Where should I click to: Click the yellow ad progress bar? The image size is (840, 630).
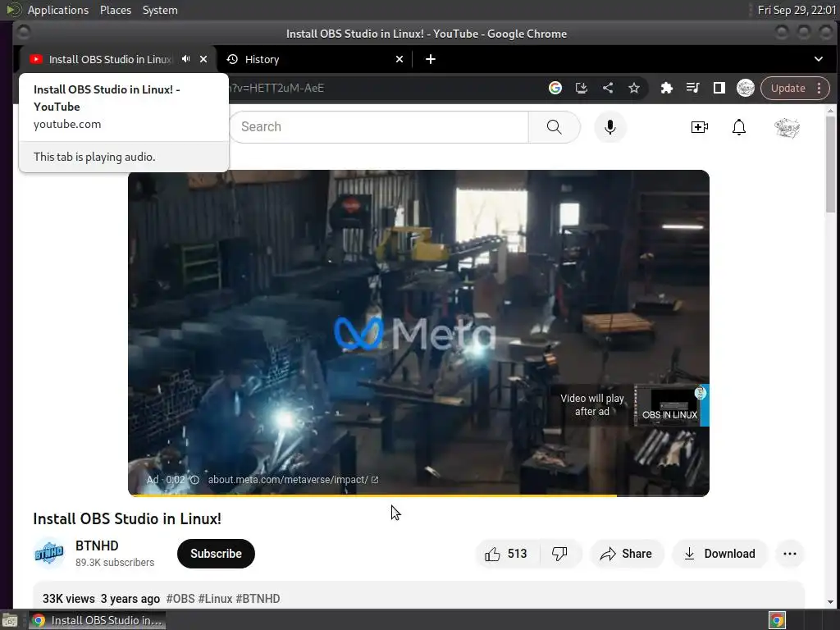[x=373, y=495]
